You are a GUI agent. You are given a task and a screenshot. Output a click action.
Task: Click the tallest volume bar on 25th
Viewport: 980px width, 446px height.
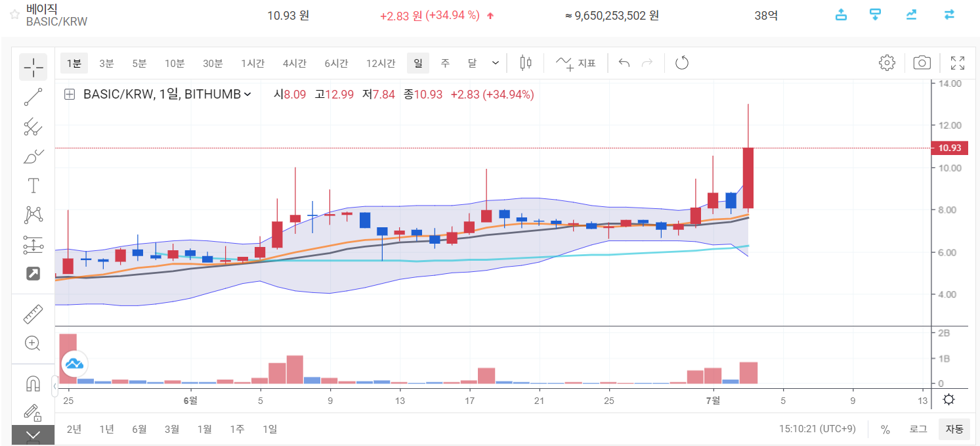pos(68,359)
